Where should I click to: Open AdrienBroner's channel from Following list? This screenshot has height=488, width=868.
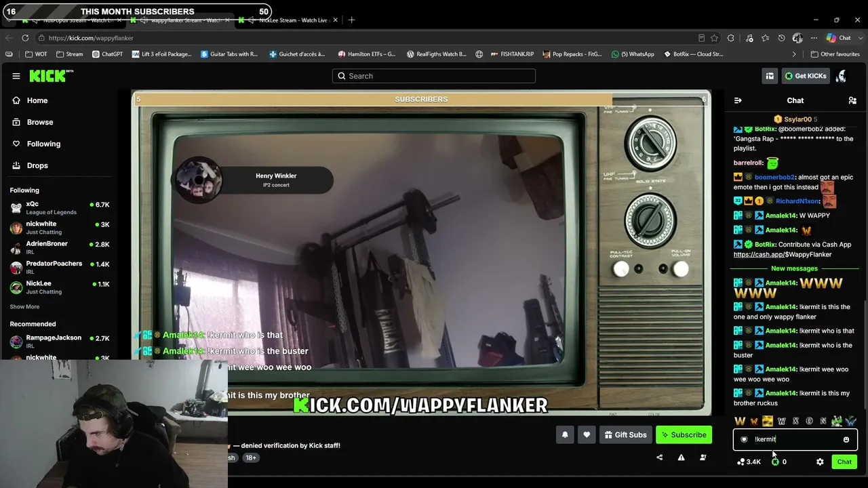tap(60, 247)
